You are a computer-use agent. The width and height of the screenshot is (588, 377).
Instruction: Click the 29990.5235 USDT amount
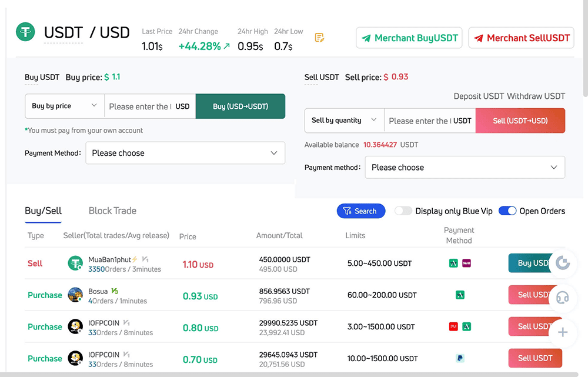pos(288,323)
